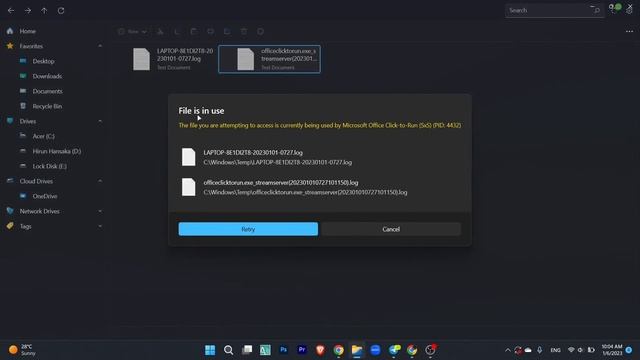Open Photoshop from the taskbar
Viewport: 640px width, 360px height.
pos(284,350)
